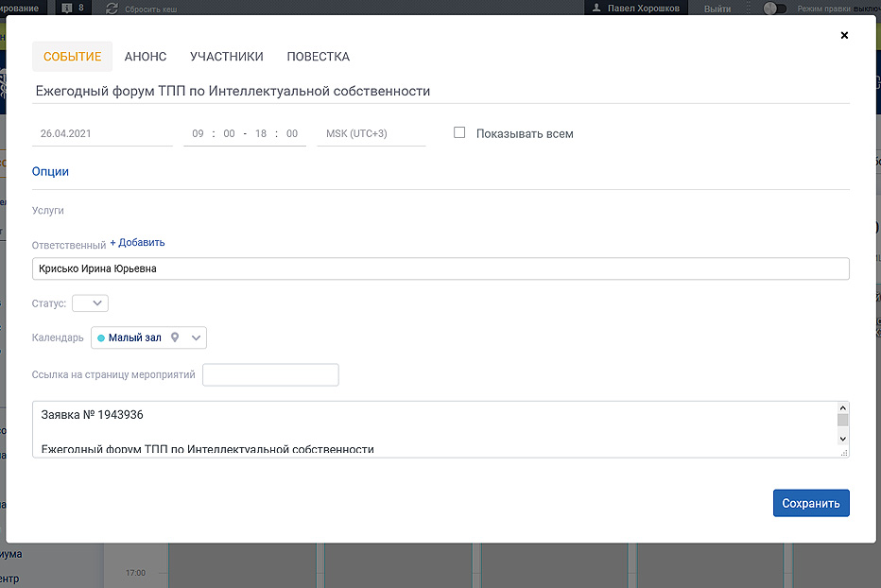881x588 pixels.
Task: Open the Статус dropdown
Action: pos(91,303)
